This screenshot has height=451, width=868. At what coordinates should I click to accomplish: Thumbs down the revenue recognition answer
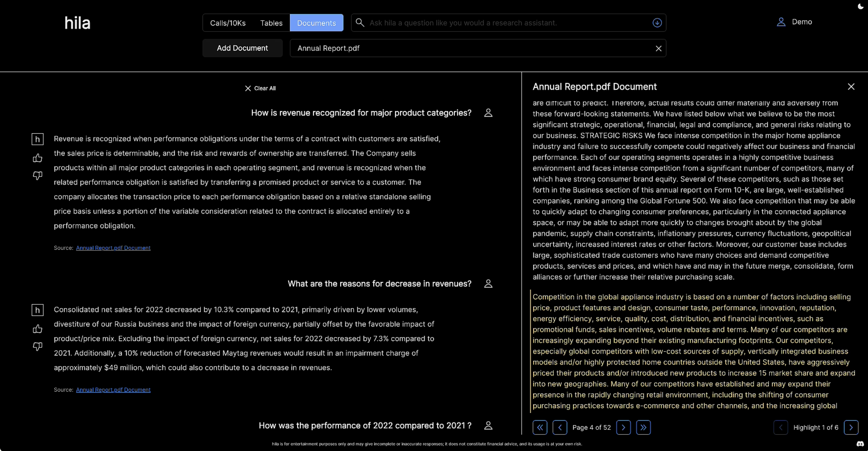[37, 176]
